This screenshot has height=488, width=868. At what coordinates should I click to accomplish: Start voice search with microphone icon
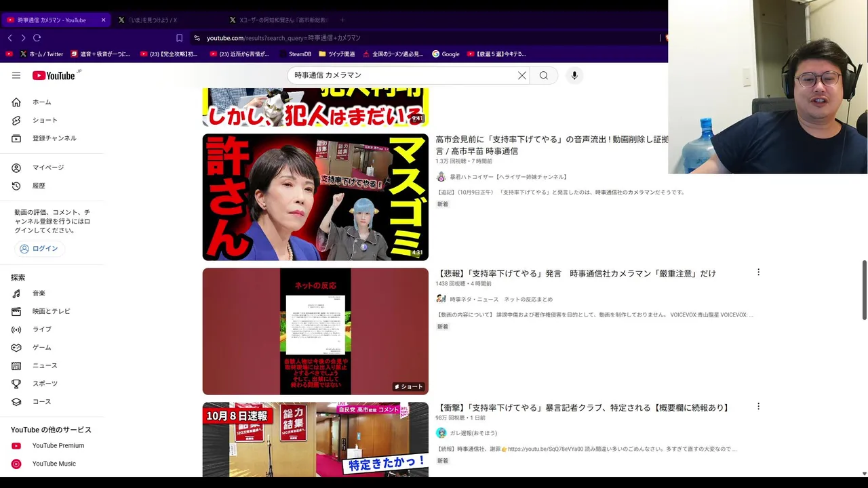[574, 75]
